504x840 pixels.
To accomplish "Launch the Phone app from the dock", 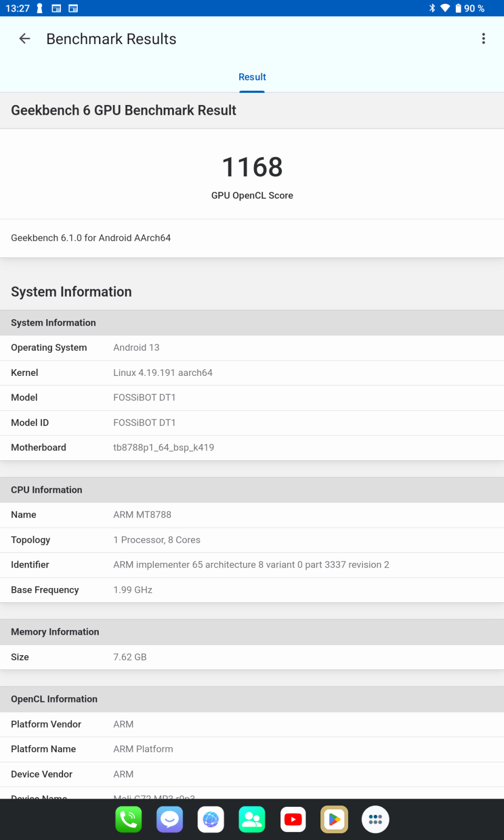I will 129,820.
